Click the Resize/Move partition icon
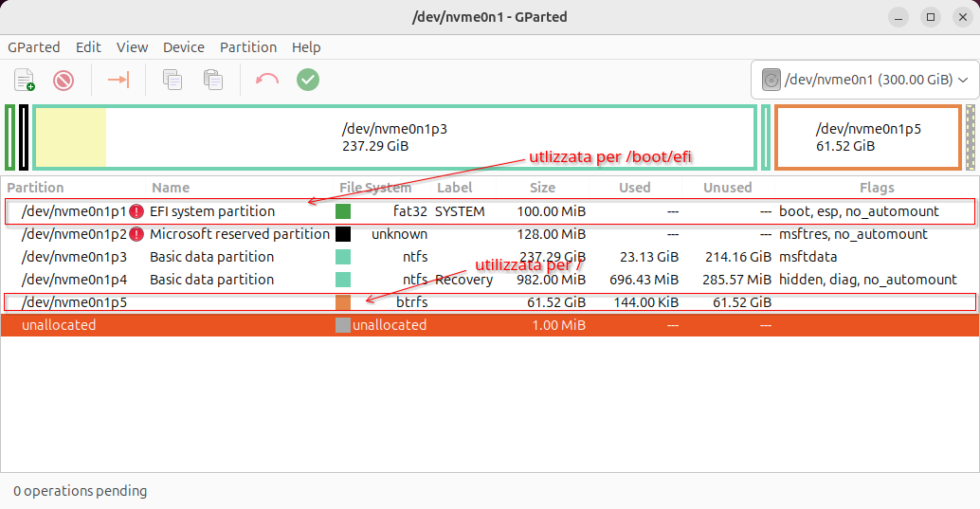980x509 pixels. pyautogui.click(x=118, y=80)
